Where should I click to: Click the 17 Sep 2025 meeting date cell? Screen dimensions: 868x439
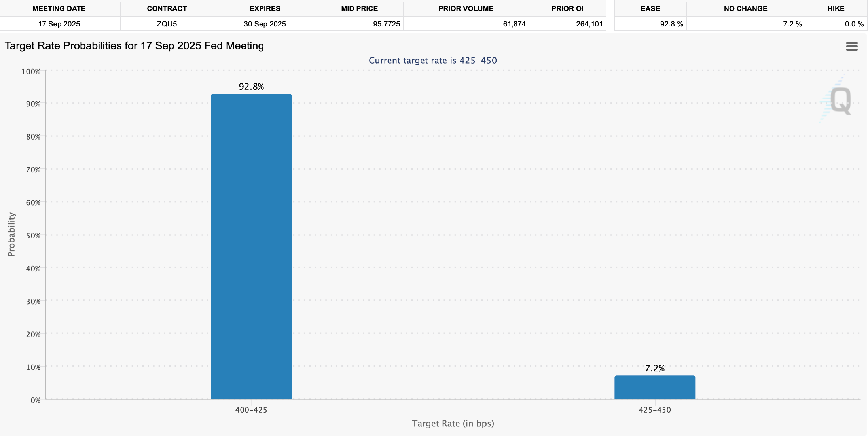point(59,24)
